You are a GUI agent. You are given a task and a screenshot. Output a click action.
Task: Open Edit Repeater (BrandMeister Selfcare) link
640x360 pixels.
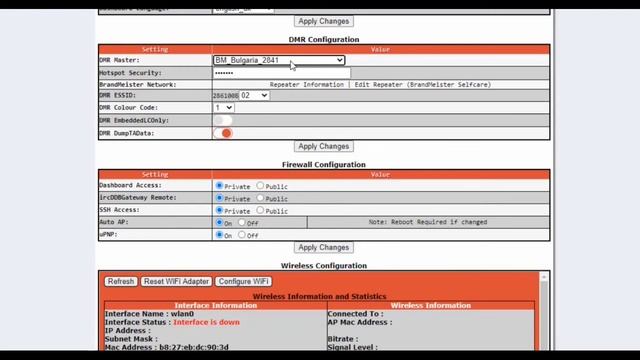tap(422, 84)
